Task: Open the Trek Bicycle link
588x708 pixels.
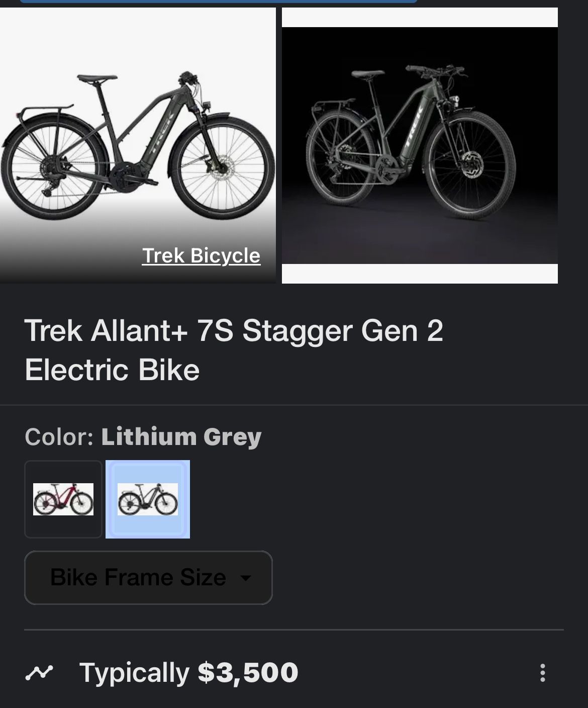Action: coord(201,255)
